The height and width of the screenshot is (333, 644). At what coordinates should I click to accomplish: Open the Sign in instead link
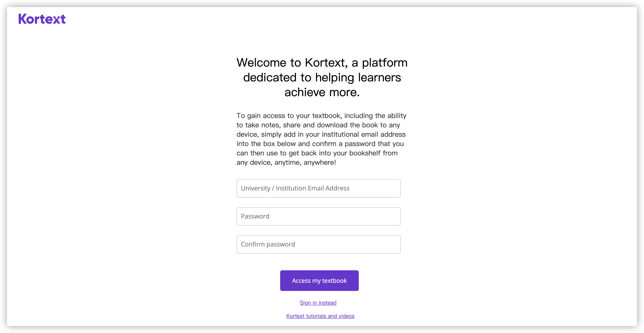pos(318,303)
